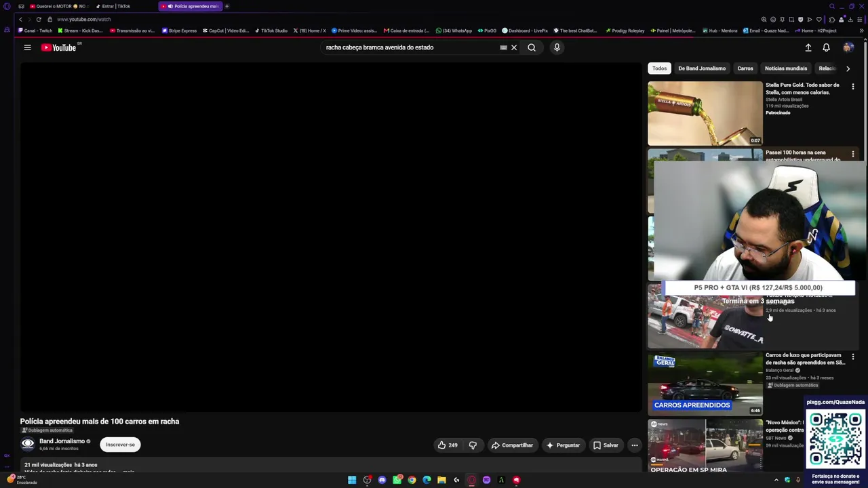Start voice search with the microphone
The image size is (868, 488).
tap(557, 47)
